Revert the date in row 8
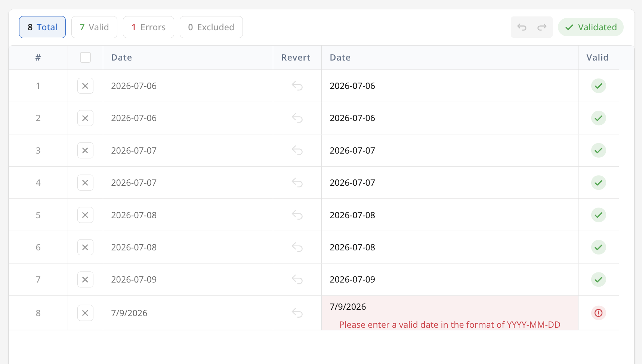The width and height of the screenshot is (642, 364). coord(297,313)
